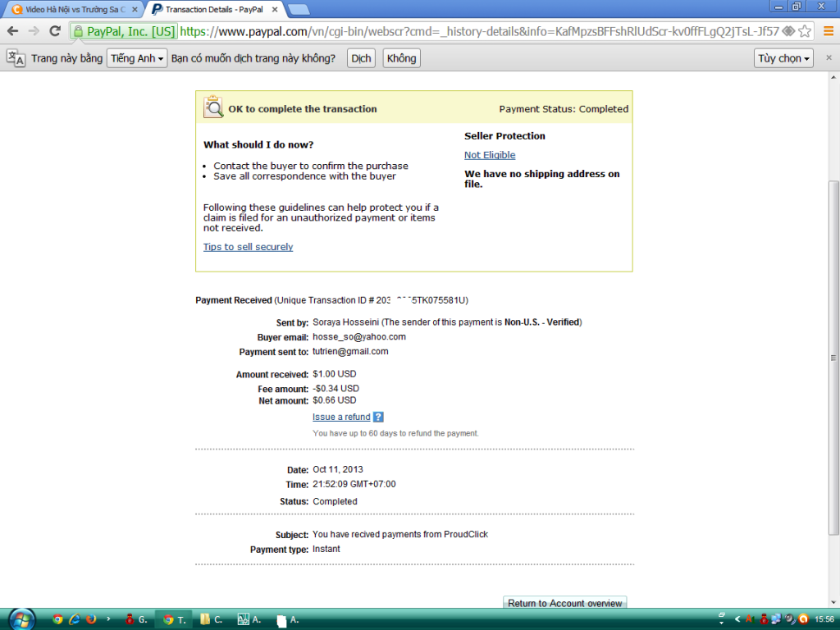Click Dịch to translate the page
The image size is (840, 630).
pos(361,58)
